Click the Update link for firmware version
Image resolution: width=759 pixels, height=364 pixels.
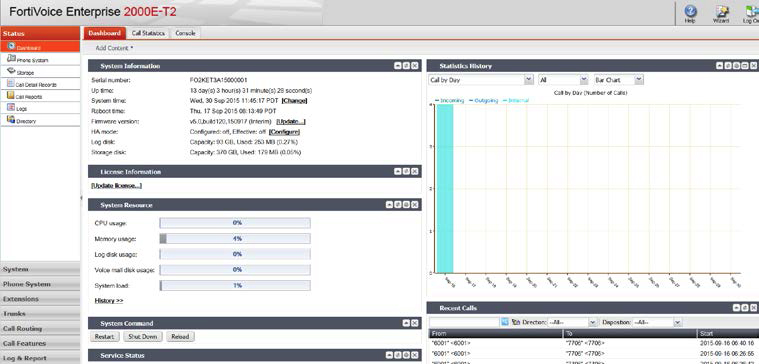coord(291,121)
